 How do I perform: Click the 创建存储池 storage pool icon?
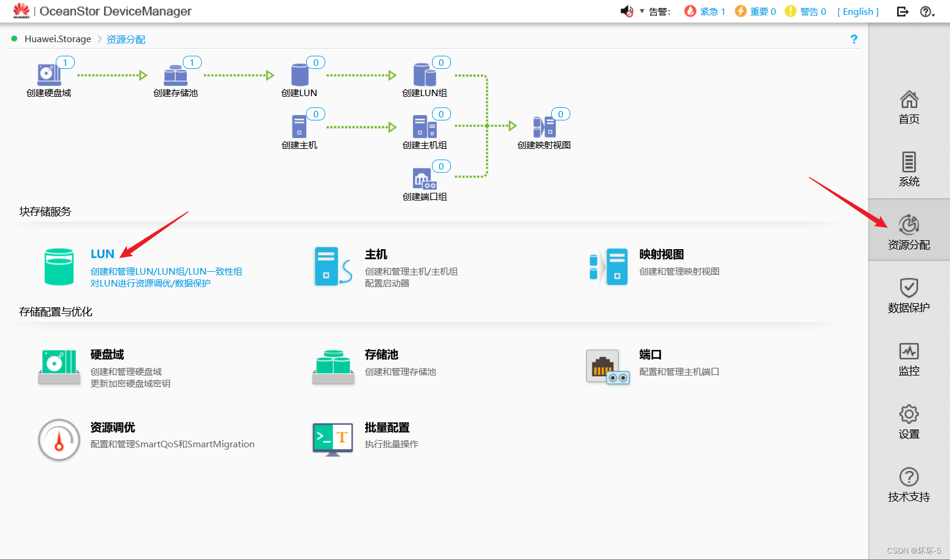[175, 75]
